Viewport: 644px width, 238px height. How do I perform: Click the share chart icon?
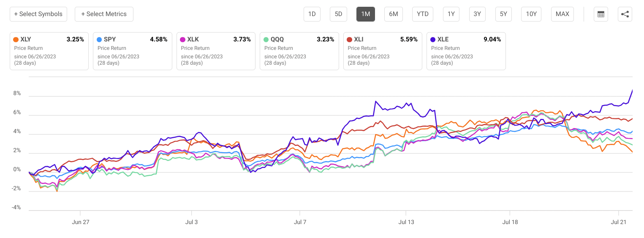click(x=625, y=14)
